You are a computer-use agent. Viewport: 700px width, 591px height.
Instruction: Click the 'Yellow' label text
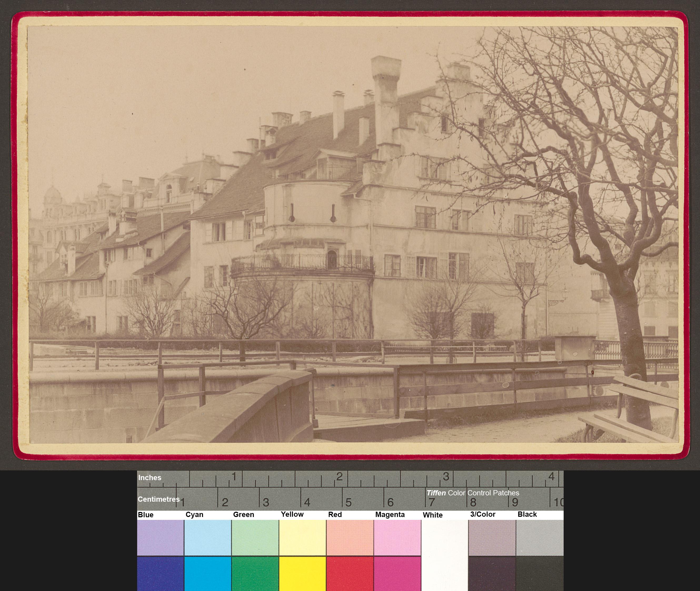(x=292, y=514)
